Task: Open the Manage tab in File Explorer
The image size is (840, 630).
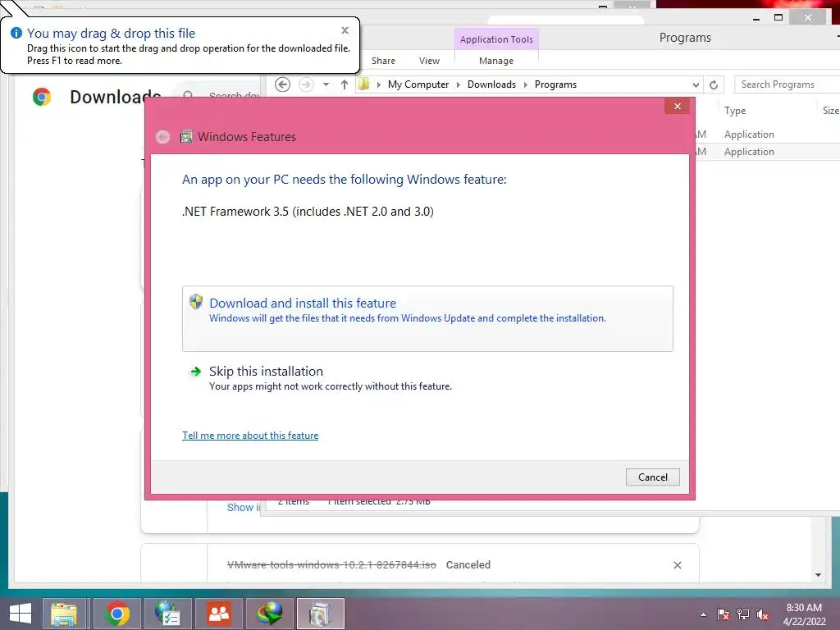Action: 496,61
